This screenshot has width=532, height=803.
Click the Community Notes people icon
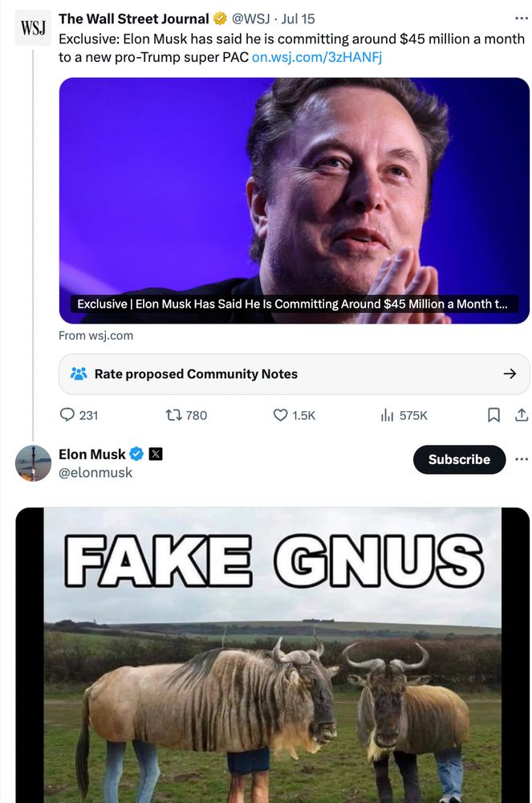tap(79, 373)
